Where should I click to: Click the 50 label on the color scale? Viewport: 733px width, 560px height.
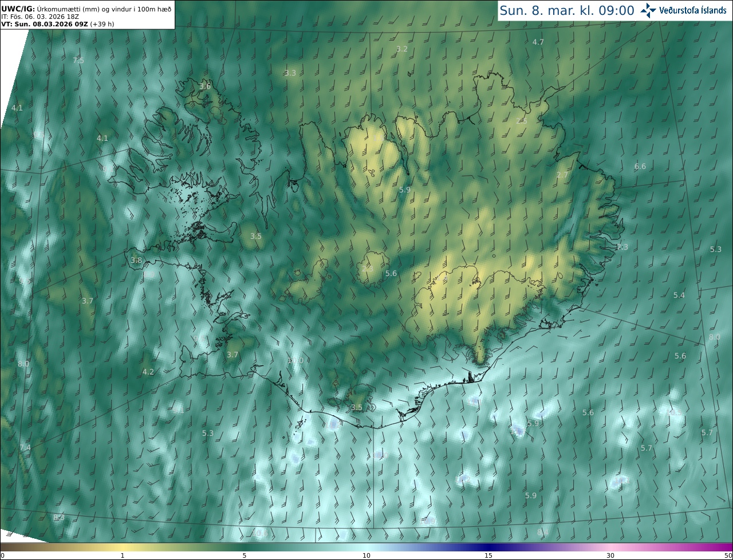coord(728,555)
